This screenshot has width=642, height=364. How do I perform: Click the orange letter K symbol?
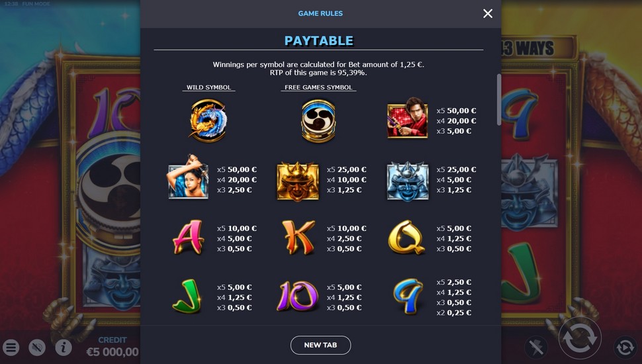pos(298,238)
